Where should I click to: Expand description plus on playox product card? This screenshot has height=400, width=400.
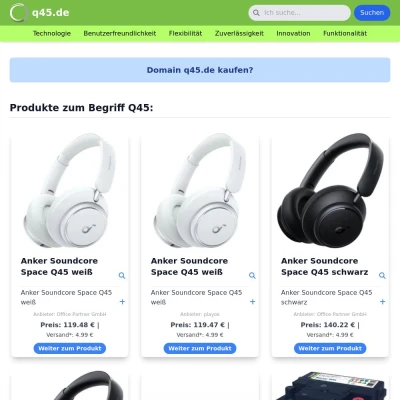pyautogui.click(x=252, y=301)
